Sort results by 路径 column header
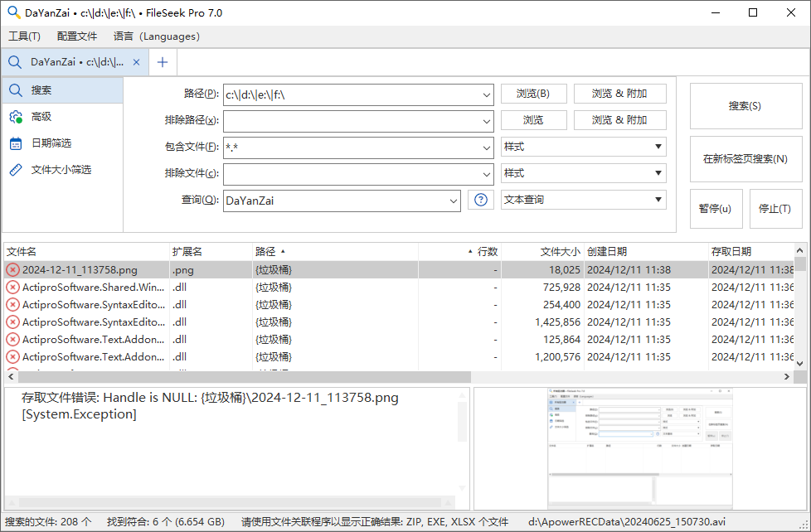This screenshot has width=811, height=532. (335, 252)
